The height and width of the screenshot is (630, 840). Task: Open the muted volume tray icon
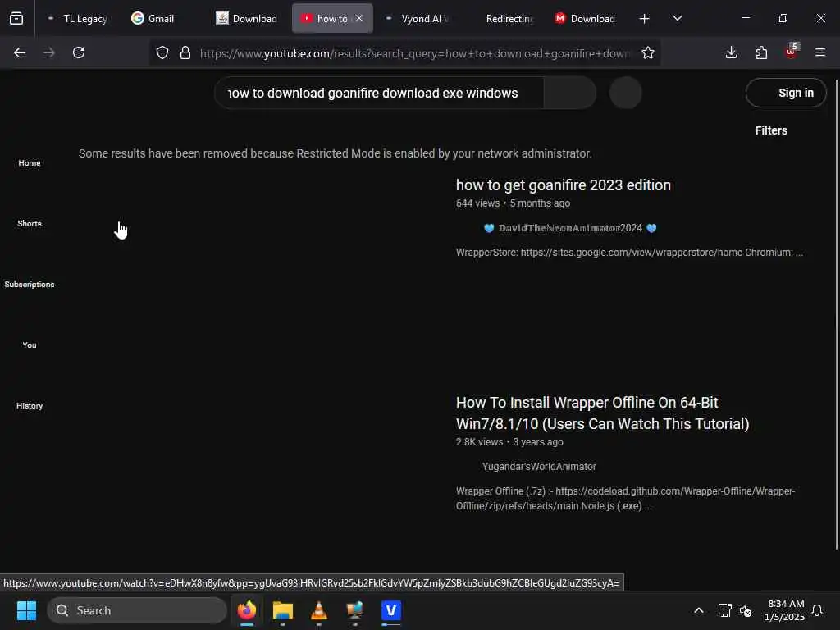[x=745, y=610]
